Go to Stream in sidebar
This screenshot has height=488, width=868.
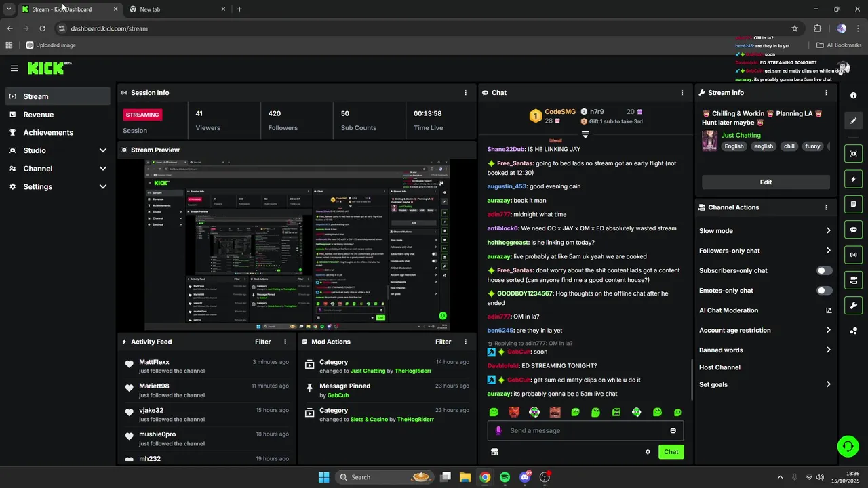[57, 96]
